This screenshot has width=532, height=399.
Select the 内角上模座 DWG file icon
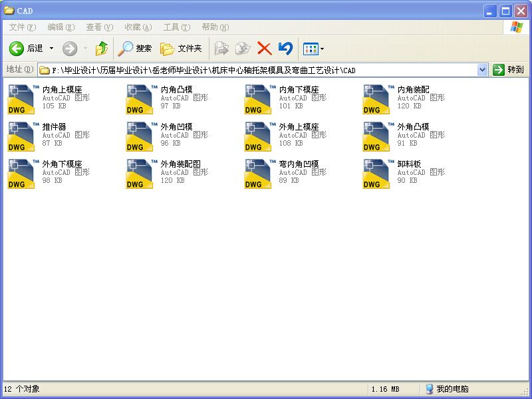pyautogui.click(x=22, y=99)
